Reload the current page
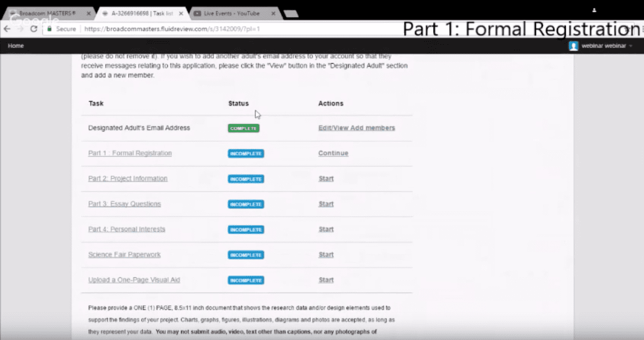Screen dimensions: 644x340 coord(34,29)
